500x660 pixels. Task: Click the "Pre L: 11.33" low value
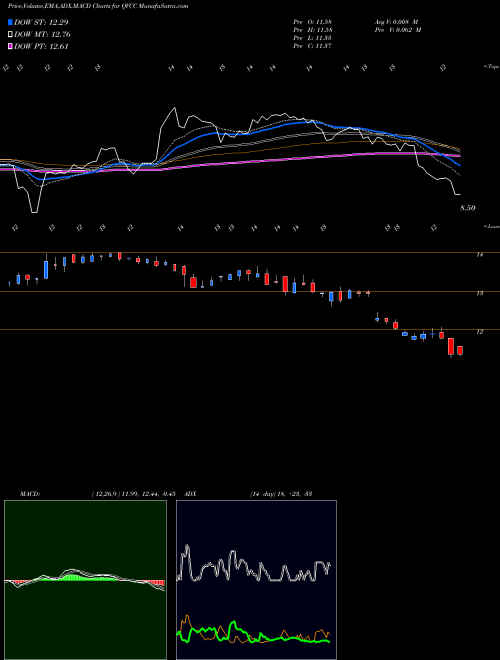coord(313,38)
